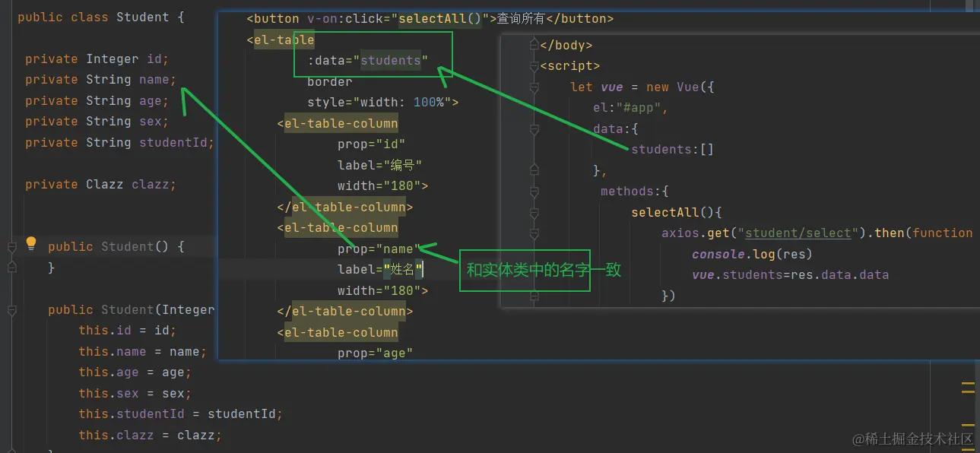Click the "vue.students=res.data.data" statement

[x=791, y=274]
